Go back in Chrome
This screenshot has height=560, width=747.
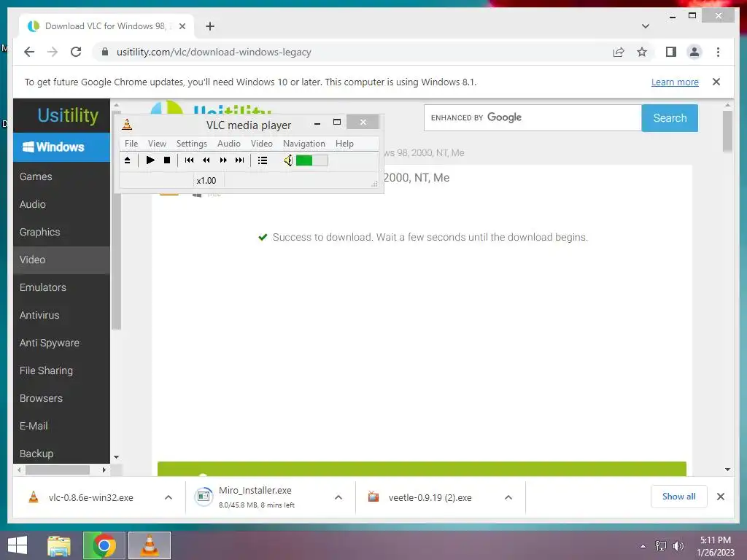point(29,52)
